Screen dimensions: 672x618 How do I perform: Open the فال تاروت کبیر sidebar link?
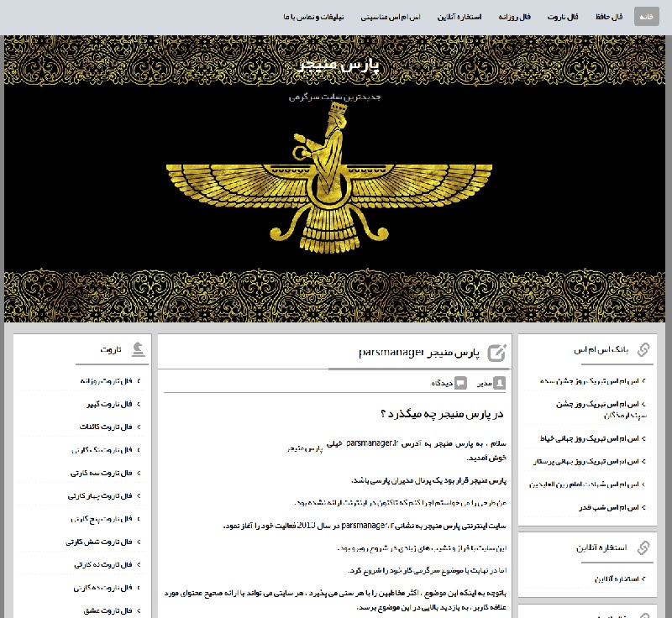pyautogui.click(x=109, y=404)
